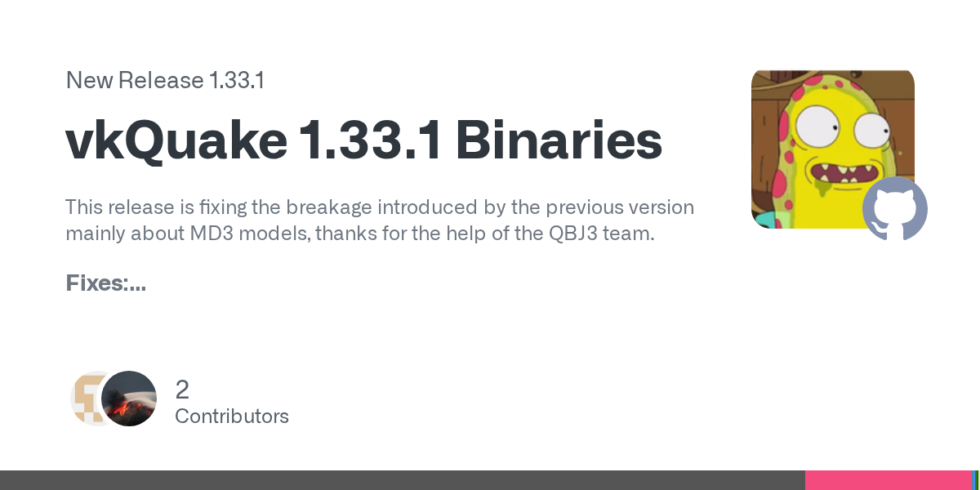Click the thin green language bar segment

(977, 480)
